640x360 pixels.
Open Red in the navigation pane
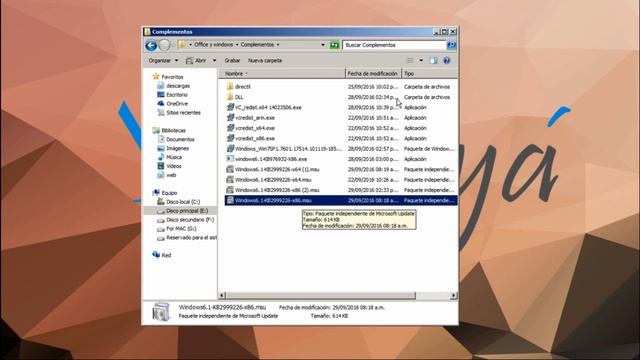166,255
